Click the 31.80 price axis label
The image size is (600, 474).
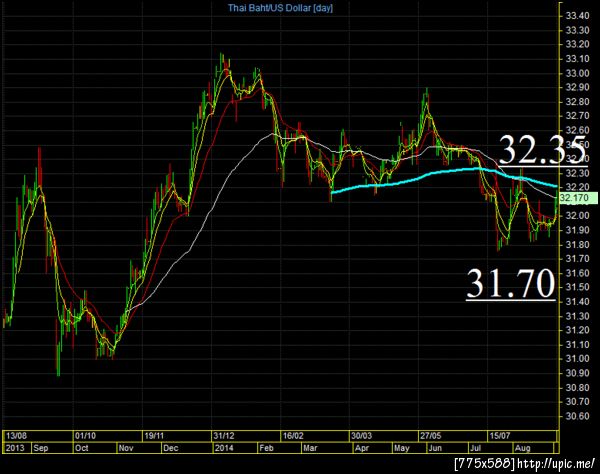577,244
